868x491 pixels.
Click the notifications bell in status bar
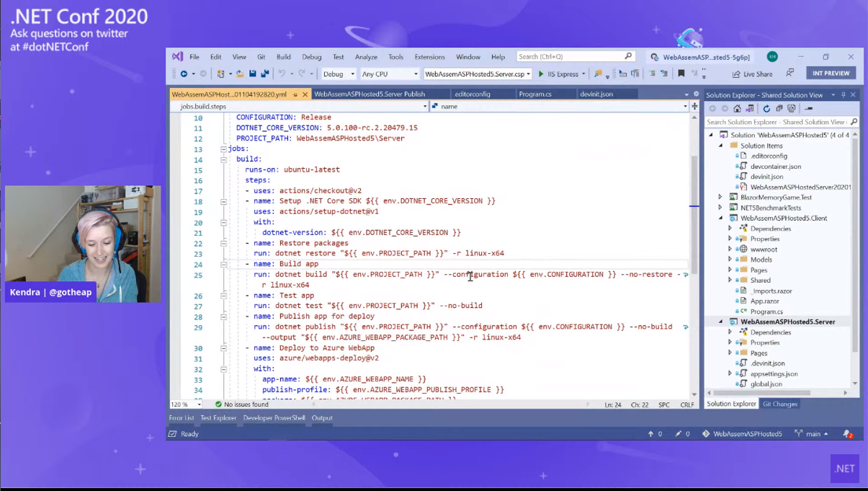(848, 433)
